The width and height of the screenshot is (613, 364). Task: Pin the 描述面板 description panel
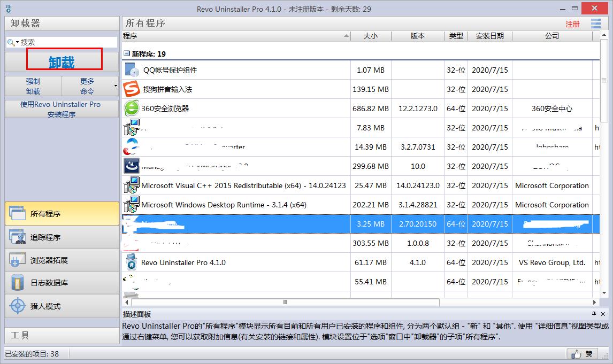point(593,313)
